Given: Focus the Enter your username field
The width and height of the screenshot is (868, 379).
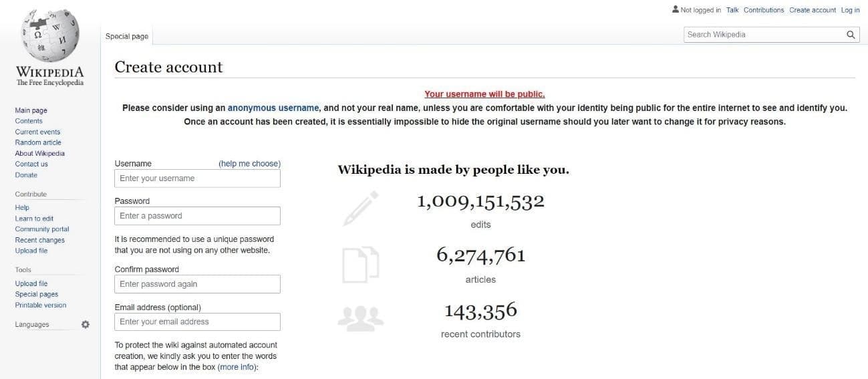Looking at the screenshot, I should pyautogui.click(x=197, y=178).
